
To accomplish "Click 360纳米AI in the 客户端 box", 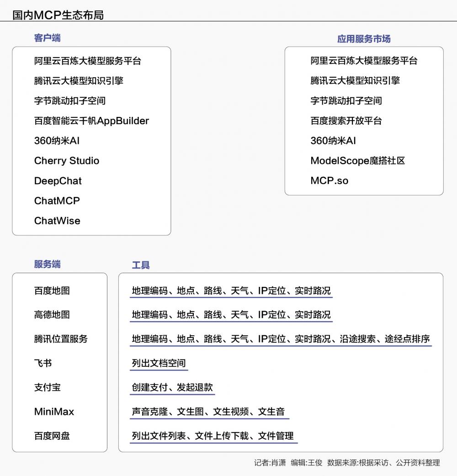I will [x=57, y=141].
